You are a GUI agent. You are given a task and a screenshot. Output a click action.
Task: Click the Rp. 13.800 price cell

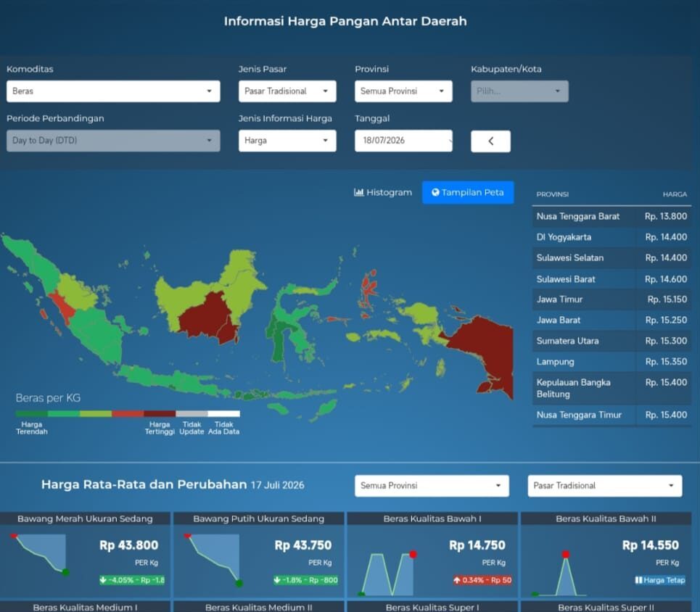pyautogui.click(x=666, y=217)
